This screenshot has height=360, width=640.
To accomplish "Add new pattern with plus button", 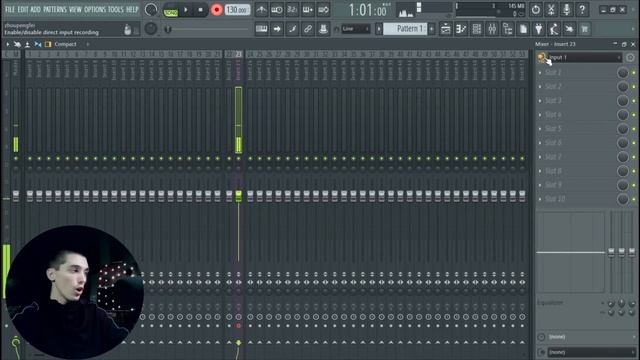I will (x=431, y=29).
